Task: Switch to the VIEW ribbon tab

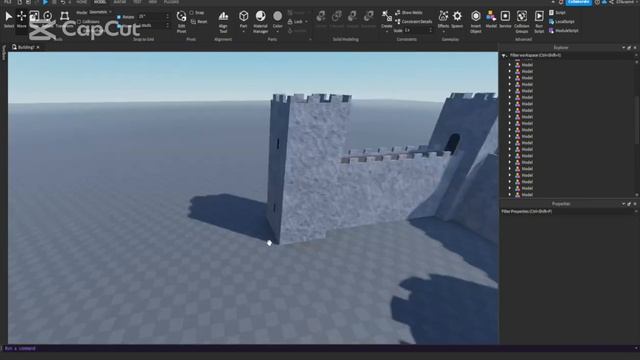Action: click(153, 2)
